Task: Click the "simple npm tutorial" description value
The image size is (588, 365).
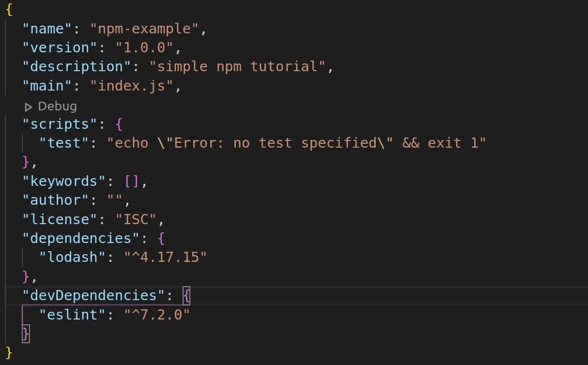Action: click(237, 67)
